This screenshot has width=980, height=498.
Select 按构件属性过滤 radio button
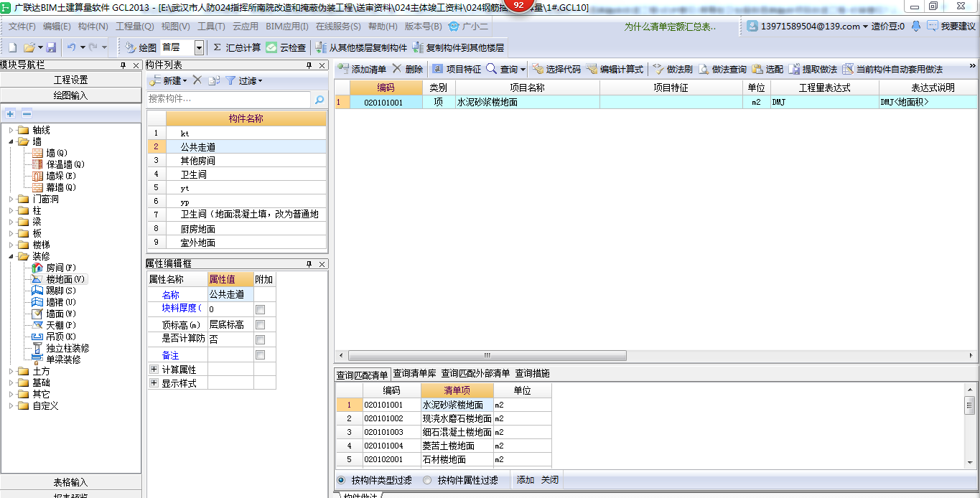tap(427, 480)
